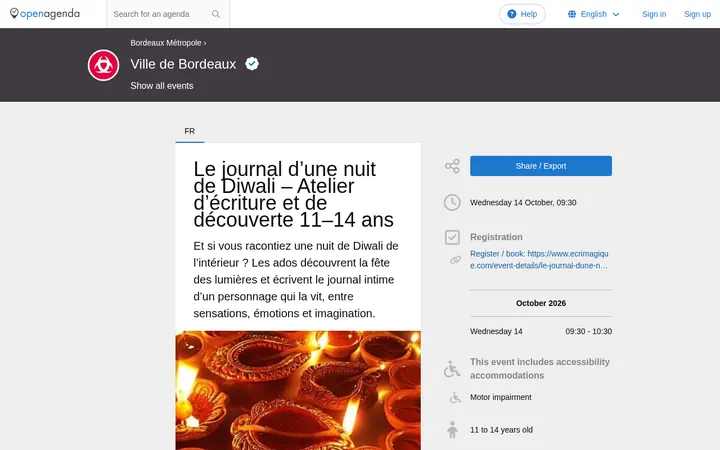Open the Diwali lamps event image
This screenshot has width=720, height=450.
click(298, 390)
